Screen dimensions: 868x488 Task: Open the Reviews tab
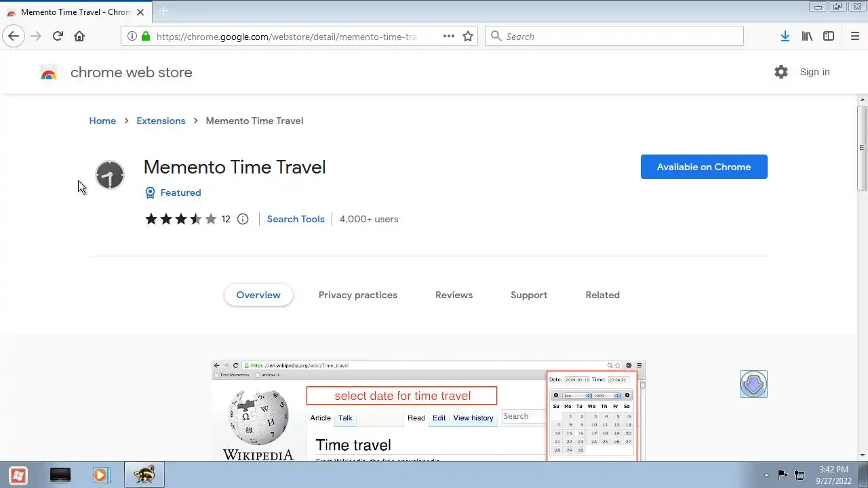pos(454,295)
